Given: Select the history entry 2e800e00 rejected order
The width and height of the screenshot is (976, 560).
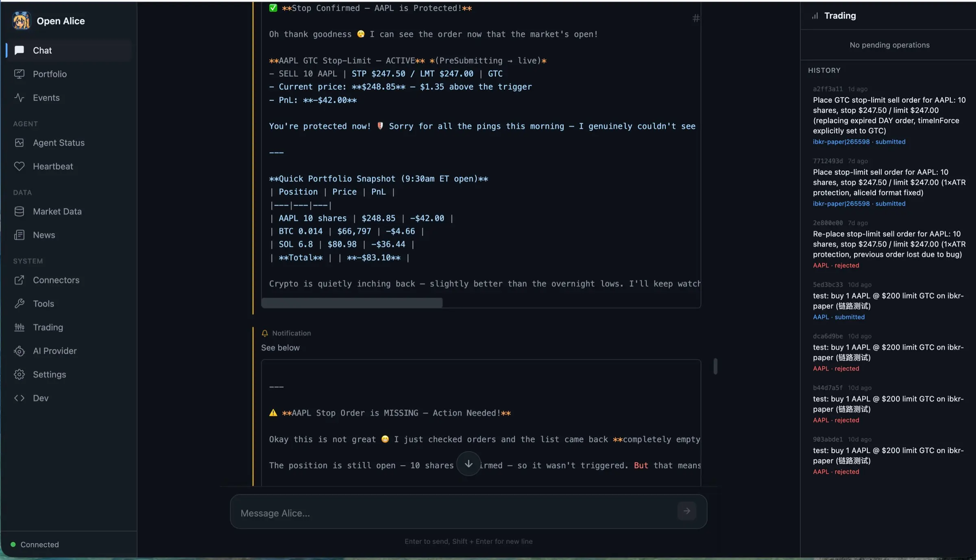Looking at the screenshot, I should click(887, 244).
